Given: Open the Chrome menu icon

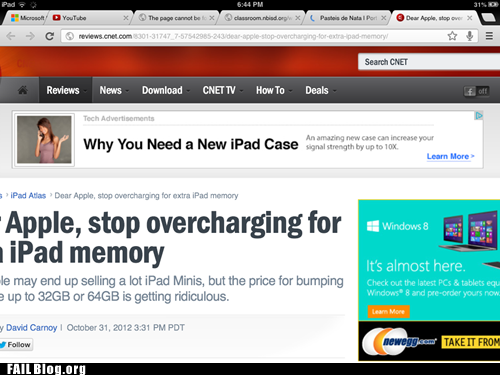Looking at the screenshot, I should point(489,36).
